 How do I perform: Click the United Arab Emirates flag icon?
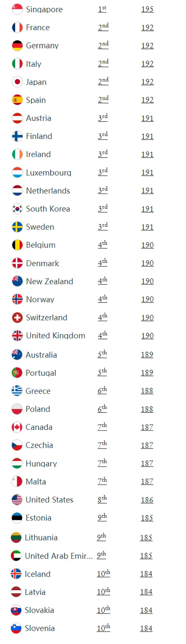(x=16, y=556)
